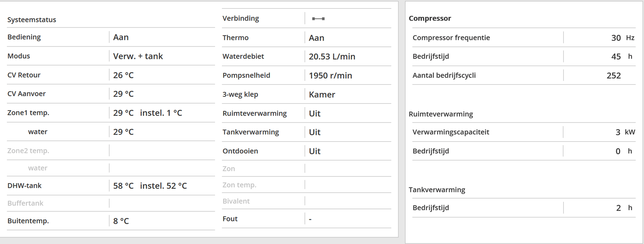Click Verwarmingscapaciteit value 3 kW
Image resolution: width=644 pixels, height=244 pixels.
[x=625, y=132]
